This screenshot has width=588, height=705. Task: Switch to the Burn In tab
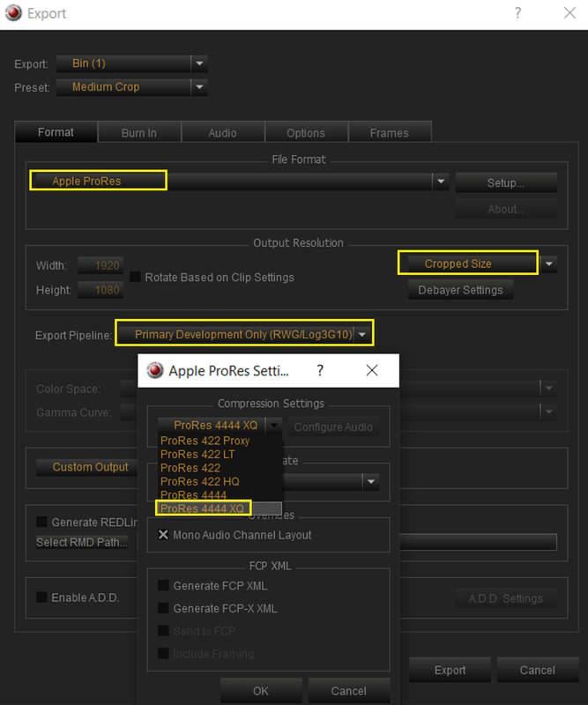point(139,133)
